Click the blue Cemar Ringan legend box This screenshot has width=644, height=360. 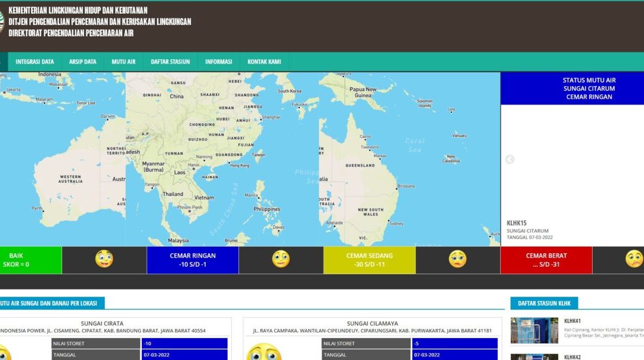point(193,260)
